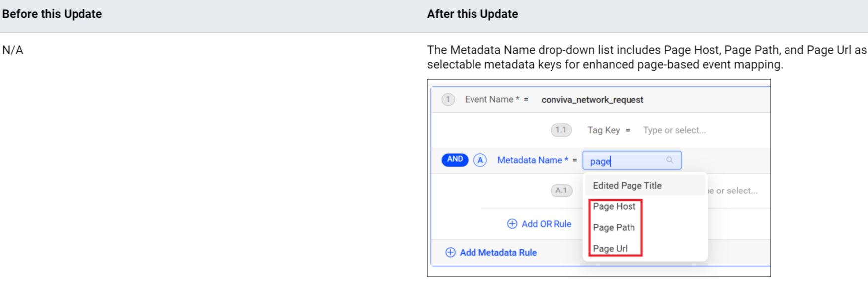This screenshot has width=868, height=287.
Task: Select the circled A rule badge
Action: [480, 160]
